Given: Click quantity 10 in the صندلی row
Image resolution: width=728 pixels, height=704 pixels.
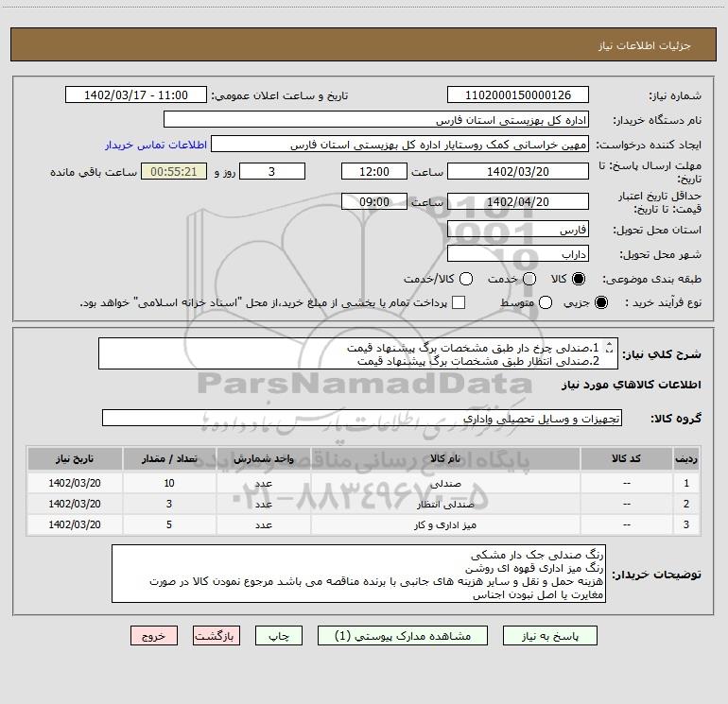Looking at the screenshot, I should pyautogui.click(x=169, y=483).
